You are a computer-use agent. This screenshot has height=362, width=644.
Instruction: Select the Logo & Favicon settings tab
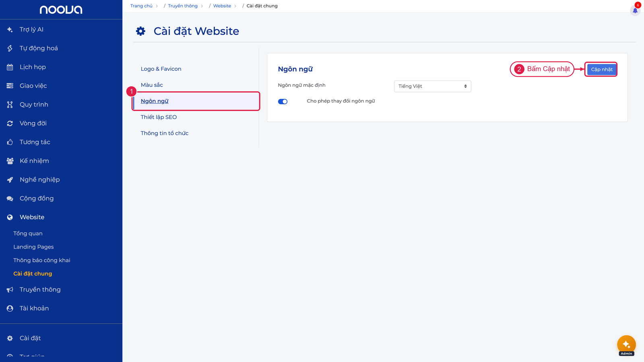(x=161, y=69)
